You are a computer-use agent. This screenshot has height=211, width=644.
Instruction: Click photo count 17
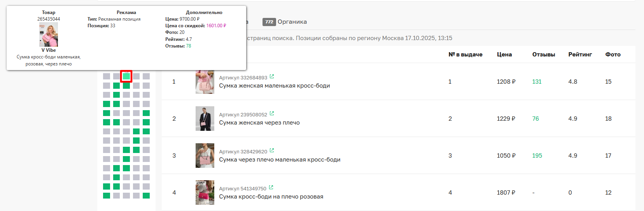(608, 156)
